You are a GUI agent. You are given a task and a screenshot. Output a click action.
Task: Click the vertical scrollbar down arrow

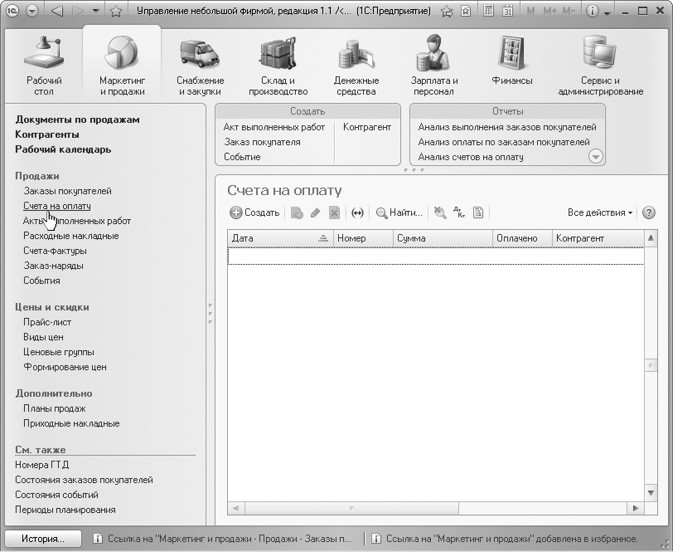pyautogui.click(x=651, y=493)
